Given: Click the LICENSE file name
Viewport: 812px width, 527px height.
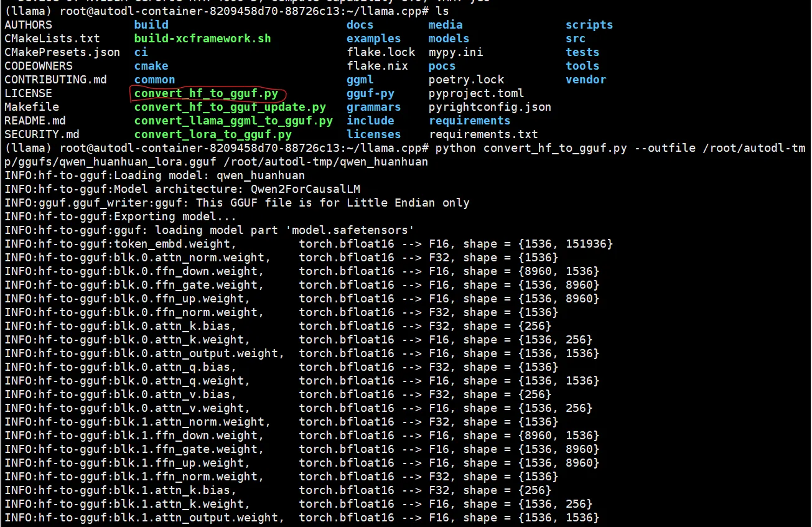Looking at the screenshot, I should pyautogui.click(x=29, y=93).
